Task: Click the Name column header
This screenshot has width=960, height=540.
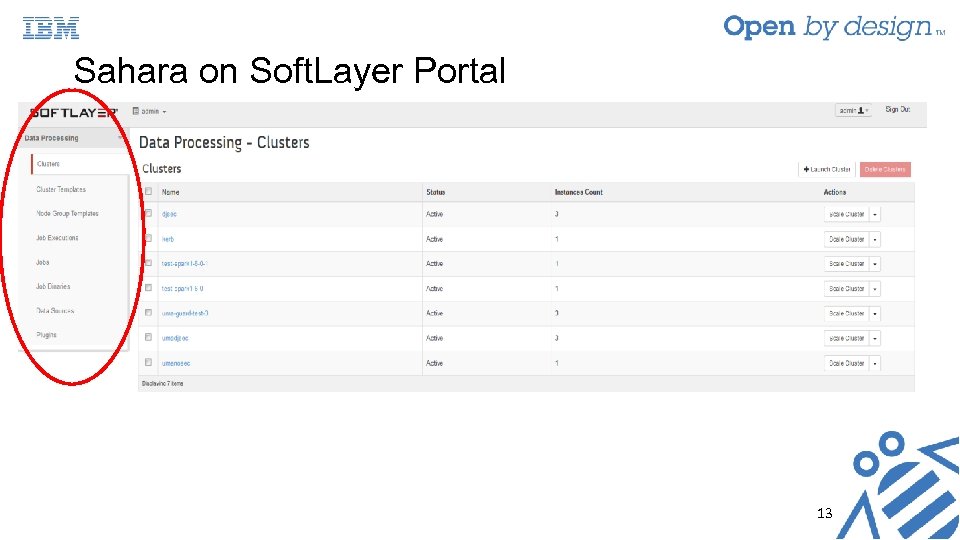Action: [170, 192]
